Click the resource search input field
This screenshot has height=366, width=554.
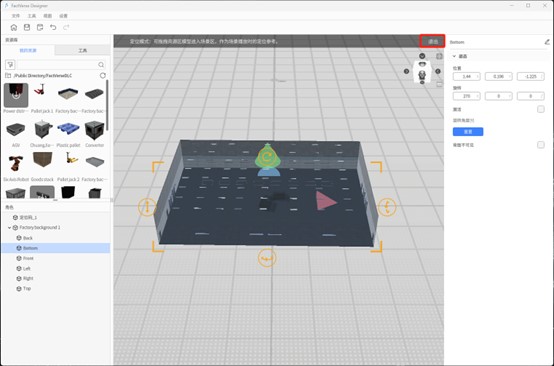pyautogui.click(x=61, y=65)
